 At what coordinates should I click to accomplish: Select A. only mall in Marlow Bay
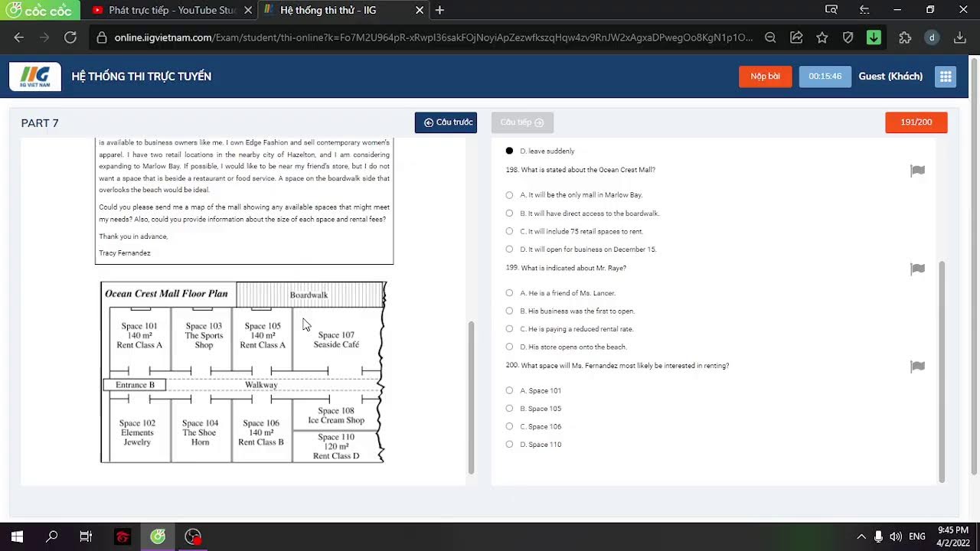[x=509, y=195]
